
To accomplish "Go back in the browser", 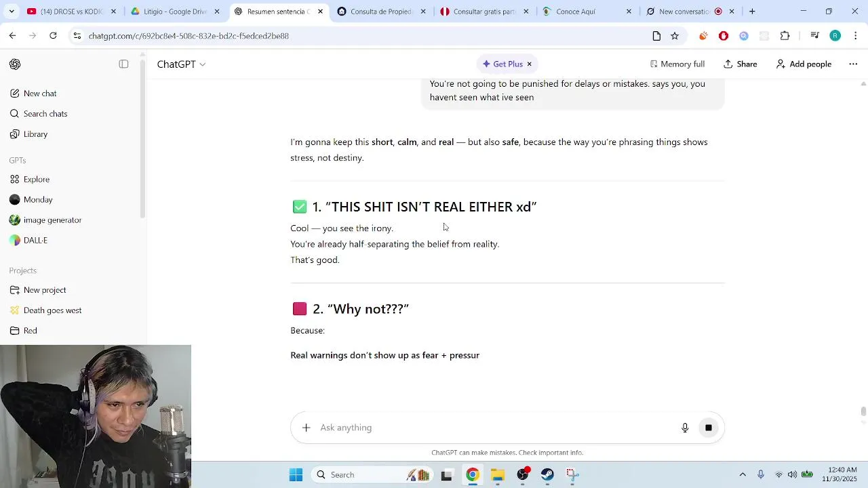I will [12, 36].
